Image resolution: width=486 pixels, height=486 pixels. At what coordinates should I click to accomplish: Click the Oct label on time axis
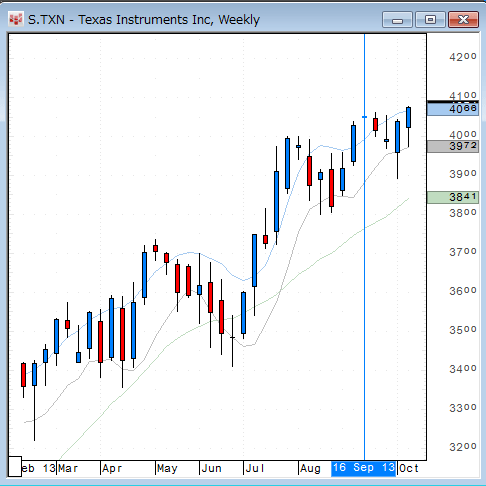point(409,469)
